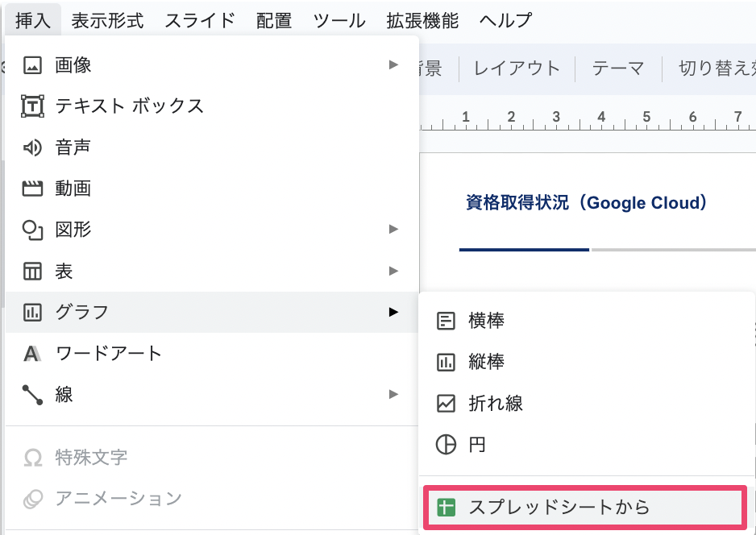Select 横棒 bar chart option
756x535 pixels.
coord(486,321)
